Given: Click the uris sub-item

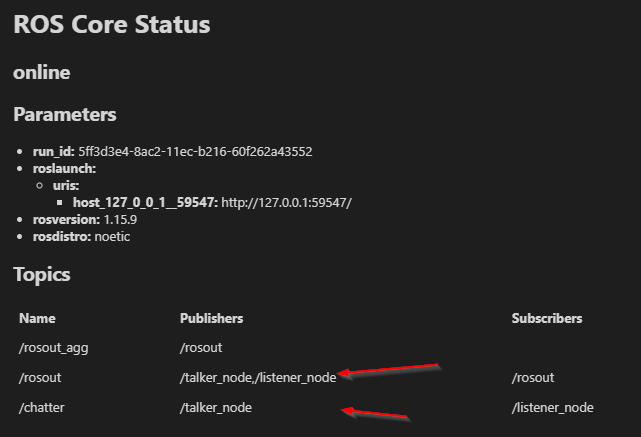Looking at the screenshot, I should 66,186.
